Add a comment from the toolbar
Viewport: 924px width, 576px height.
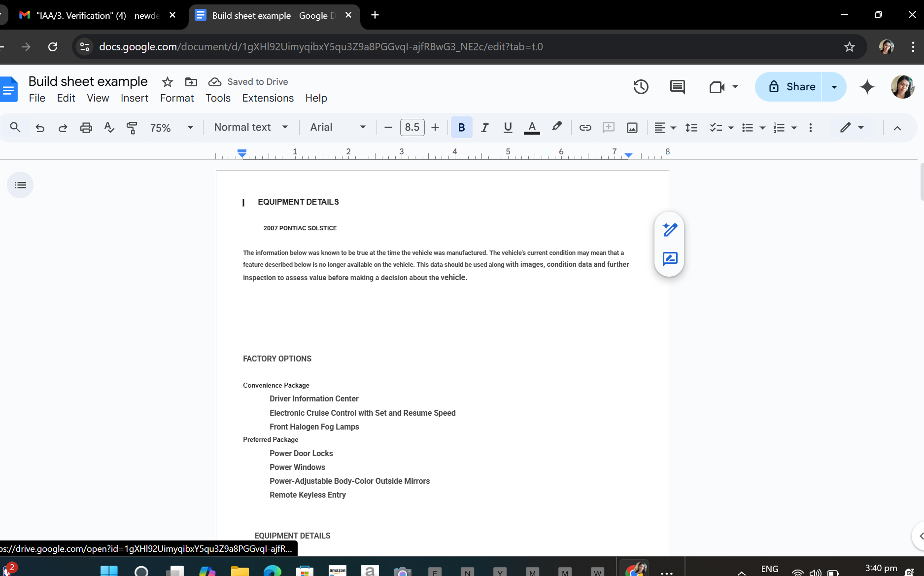[609, 128]
